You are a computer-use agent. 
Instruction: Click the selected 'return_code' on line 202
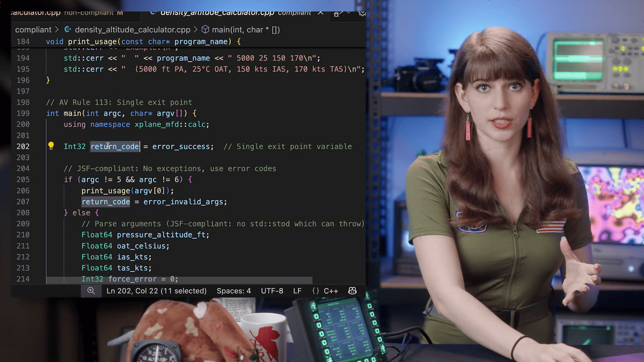click(115, 146)
